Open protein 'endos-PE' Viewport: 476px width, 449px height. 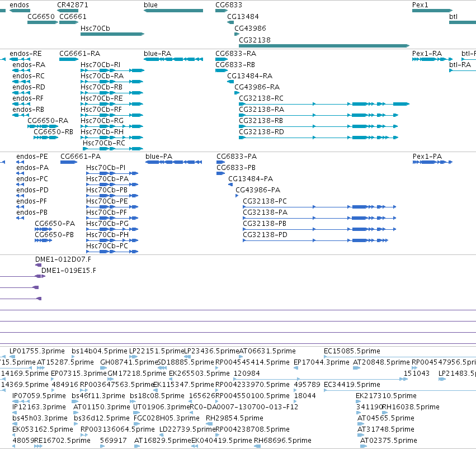(x=32, y=157)
